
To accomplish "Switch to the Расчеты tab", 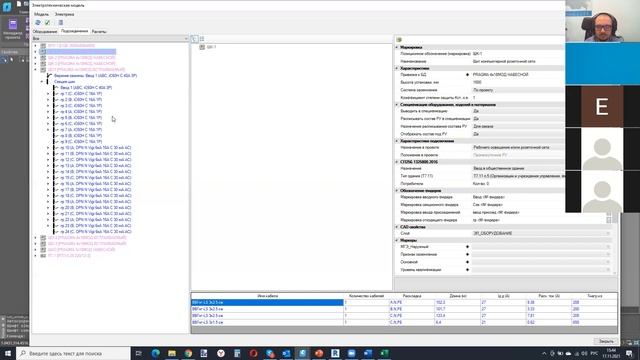I will (99, 31).
